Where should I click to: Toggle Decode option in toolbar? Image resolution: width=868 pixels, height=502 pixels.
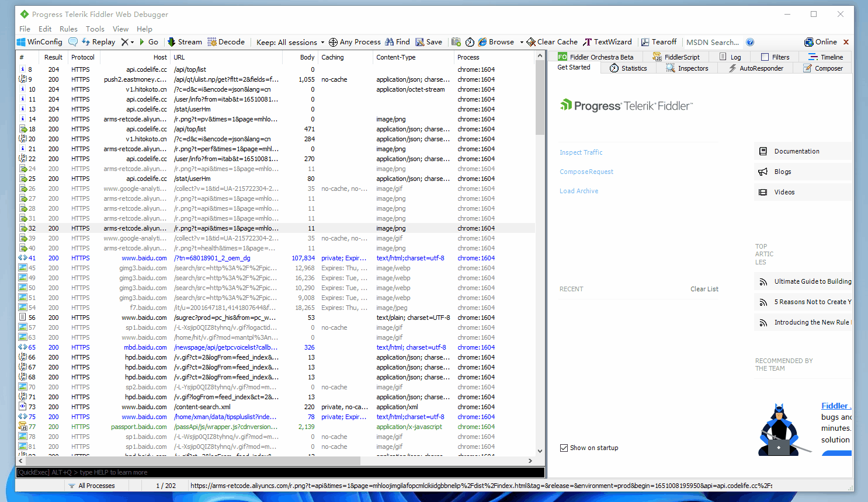226,42
